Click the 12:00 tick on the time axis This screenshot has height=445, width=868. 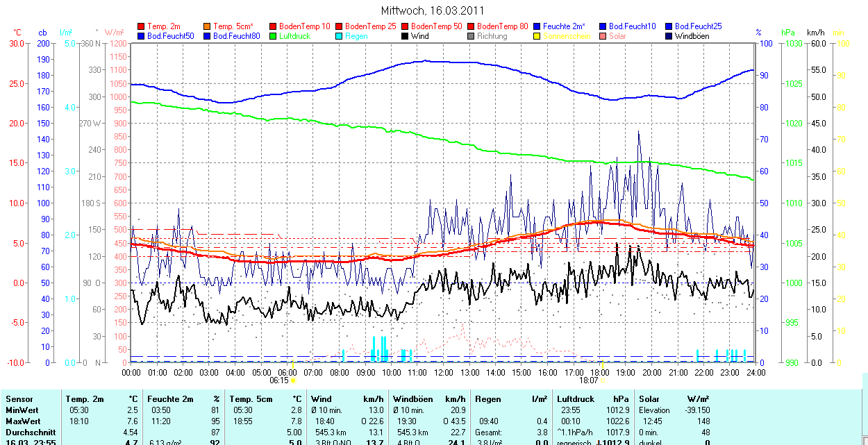[x=443, y=373]
